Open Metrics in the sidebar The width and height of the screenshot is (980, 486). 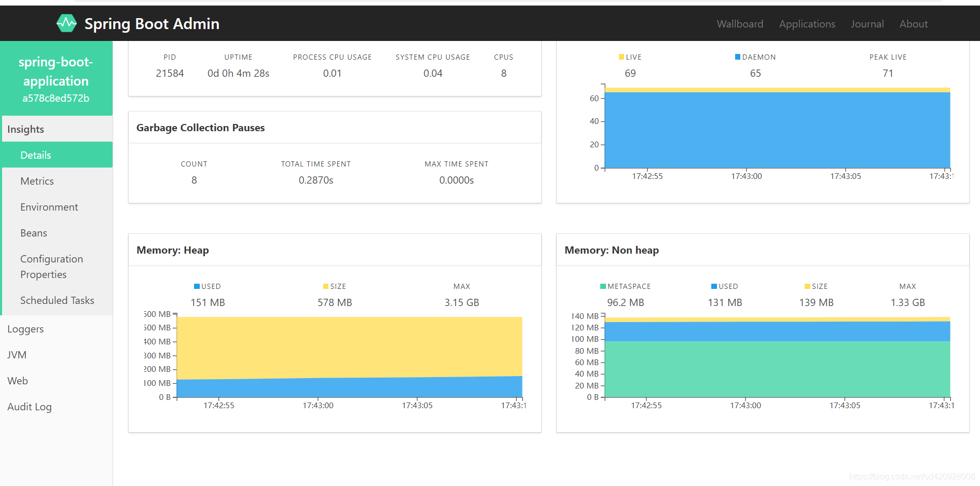coord(57,181)
